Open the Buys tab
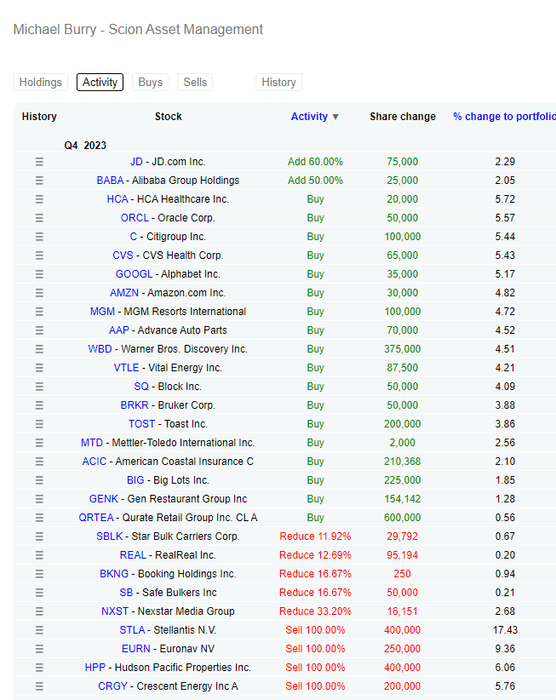The image size is (556, 700). (150, 82)
